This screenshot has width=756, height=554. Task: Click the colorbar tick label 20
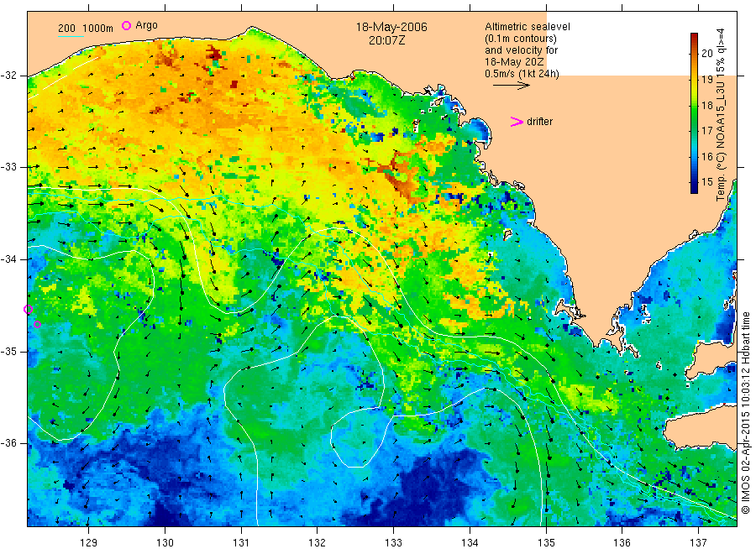(x=706, y=54)
